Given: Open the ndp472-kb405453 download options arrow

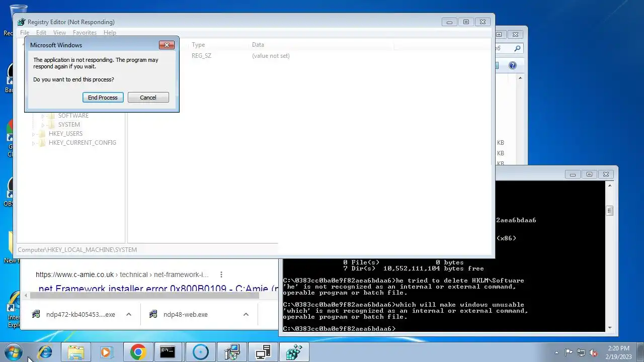Looking at the screenshot, I should pos(129,315).
